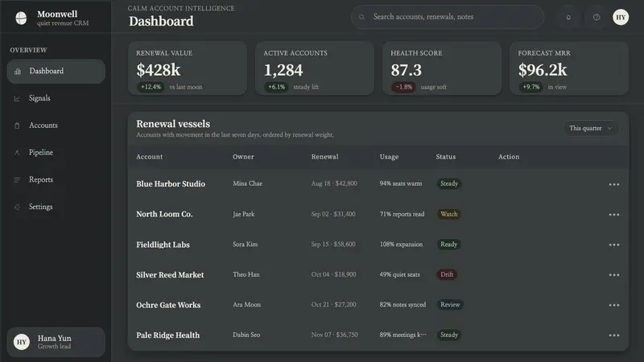Click the Watch status badge

(x=448, y=214)
